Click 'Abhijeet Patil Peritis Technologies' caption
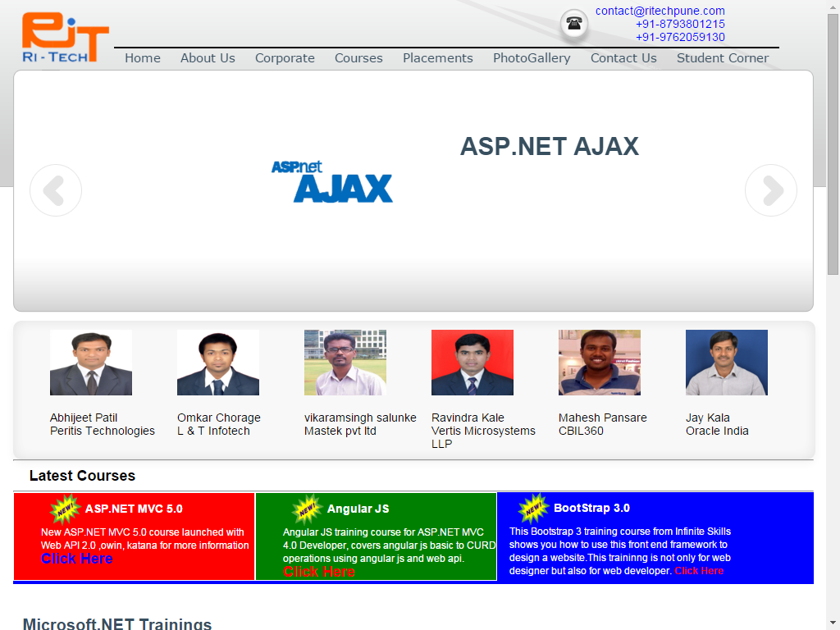Image resolution: width=840 pixels, height=630 pixels. point(103,424)
